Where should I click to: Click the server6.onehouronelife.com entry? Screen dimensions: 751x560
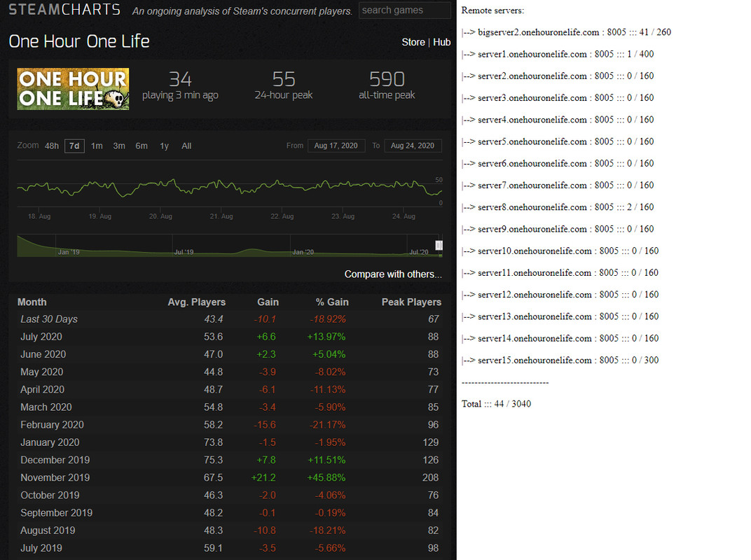coord(558,163)
